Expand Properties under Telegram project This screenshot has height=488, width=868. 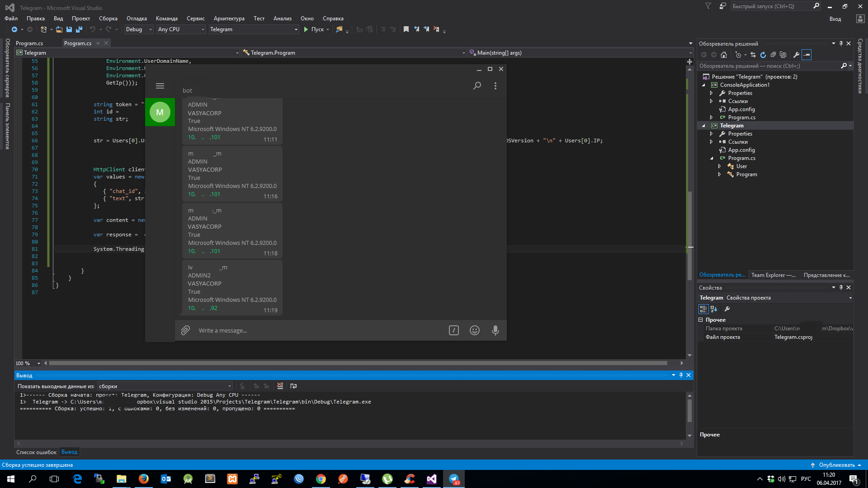click(711, 134)
